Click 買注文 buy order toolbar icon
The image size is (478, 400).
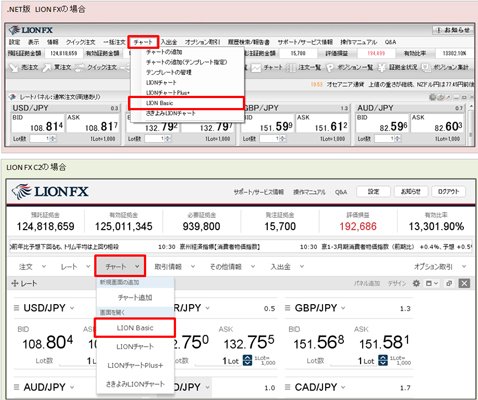pyautogui.click(x=57, y=68)
